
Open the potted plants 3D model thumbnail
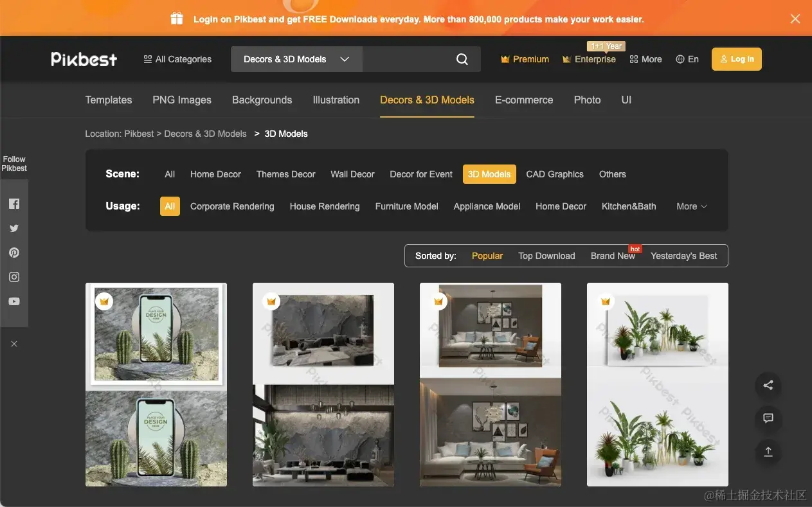(658, 384)
